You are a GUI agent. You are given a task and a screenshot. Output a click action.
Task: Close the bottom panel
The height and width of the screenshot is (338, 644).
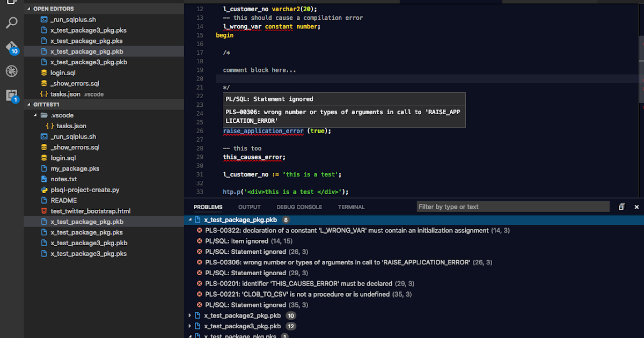coord(637,207)
